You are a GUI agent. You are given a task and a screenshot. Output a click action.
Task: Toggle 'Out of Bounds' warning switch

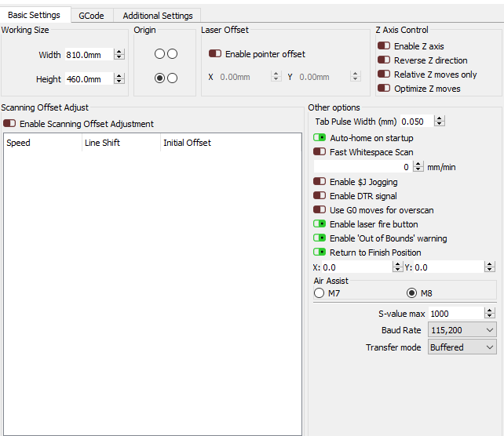click(x=320, y=238)
